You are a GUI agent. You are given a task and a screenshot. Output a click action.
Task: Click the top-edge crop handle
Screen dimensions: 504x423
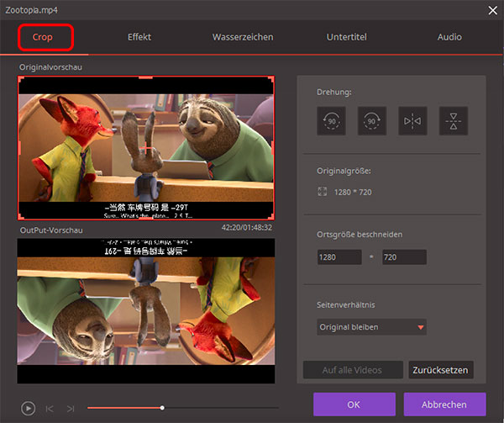pos(145,77)
